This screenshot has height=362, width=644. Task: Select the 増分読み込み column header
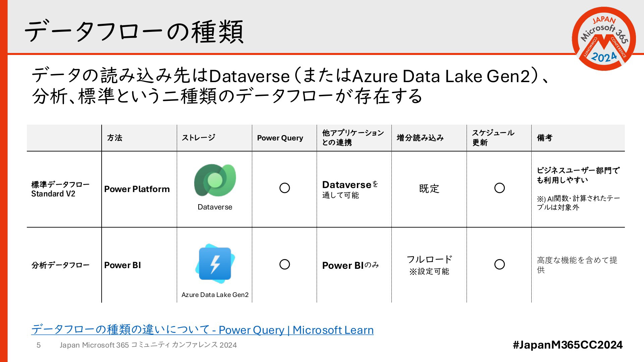[x=420, y=138]
